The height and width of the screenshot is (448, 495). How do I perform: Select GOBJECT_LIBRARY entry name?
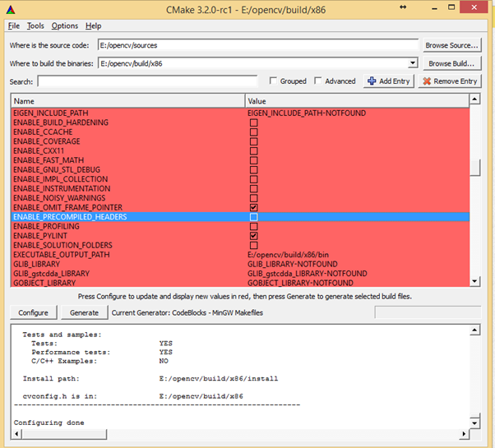pos(44,283)
